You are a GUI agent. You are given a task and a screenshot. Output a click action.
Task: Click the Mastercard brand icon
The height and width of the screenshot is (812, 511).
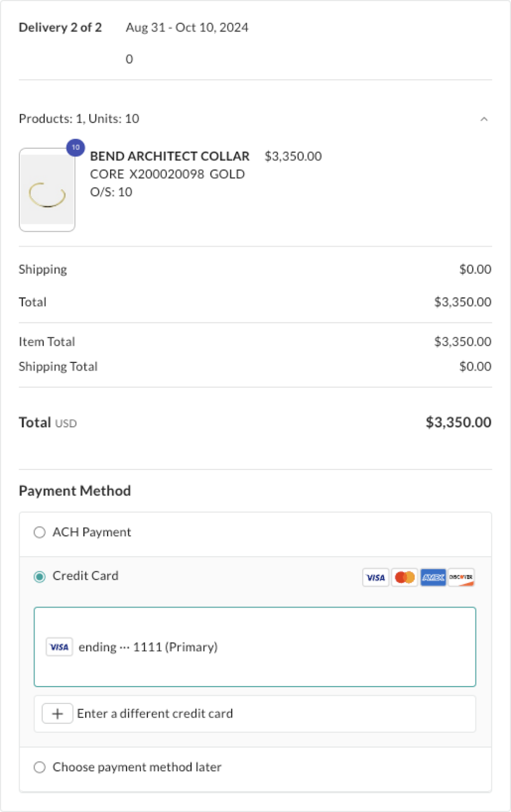pos(404,577)
